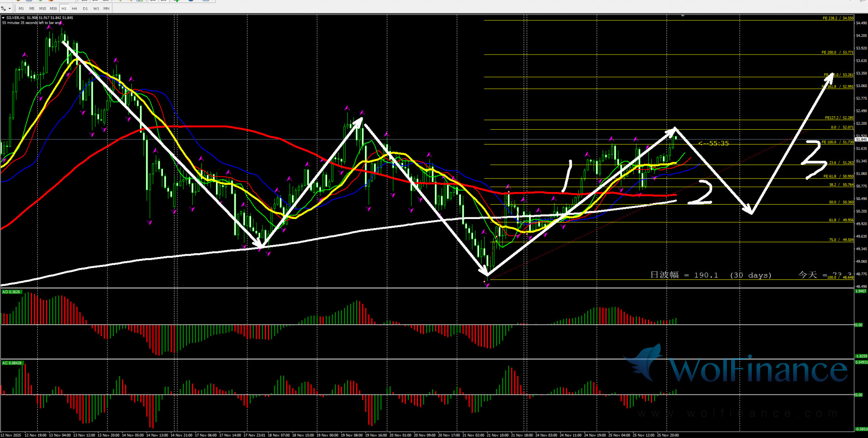Click the current price tag 51.845
868x438 pixels.
coord(861,139)
